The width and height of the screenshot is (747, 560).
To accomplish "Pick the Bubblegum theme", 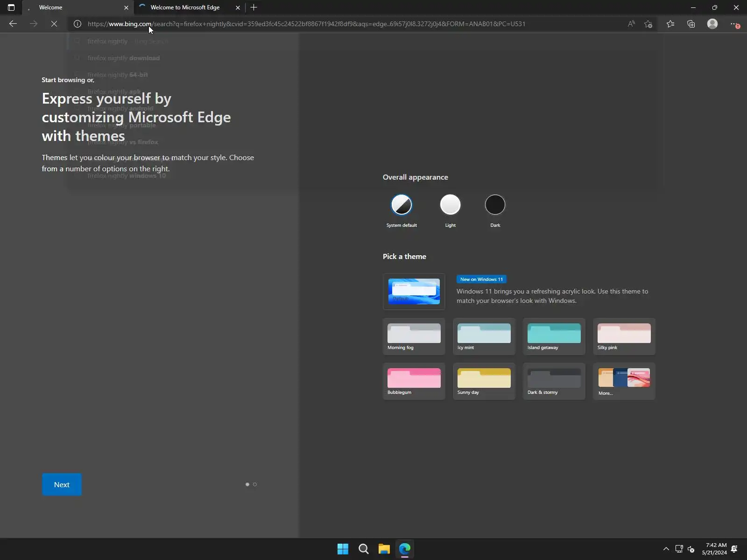I will point(414,381).
